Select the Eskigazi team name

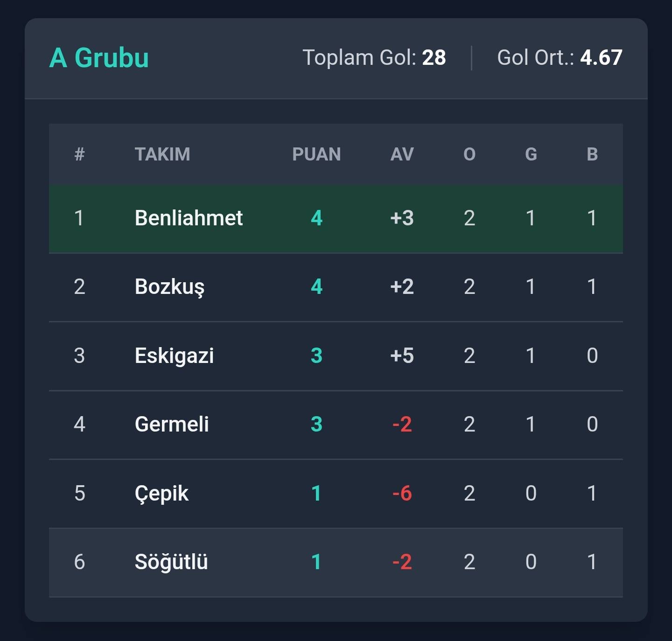[x=174, y=355]
